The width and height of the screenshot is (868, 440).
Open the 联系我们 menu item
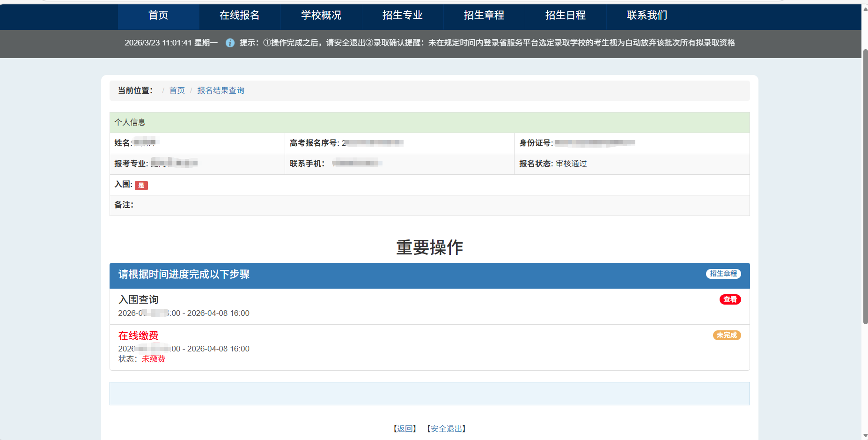[x=647, y=15]
